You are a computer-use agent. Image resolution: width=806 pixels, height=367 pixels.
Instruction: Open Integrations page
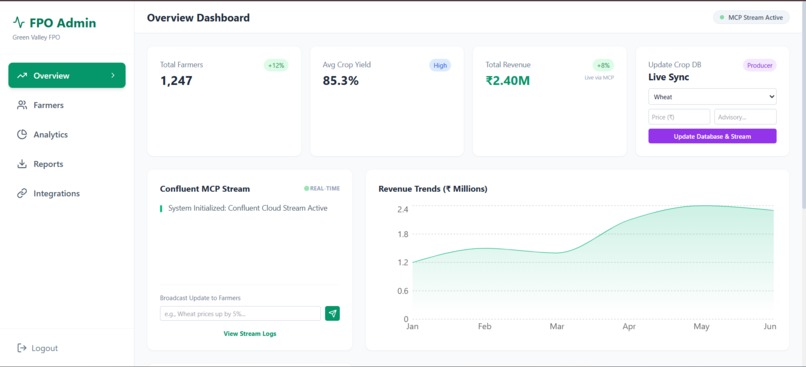(x=67, y=193)
